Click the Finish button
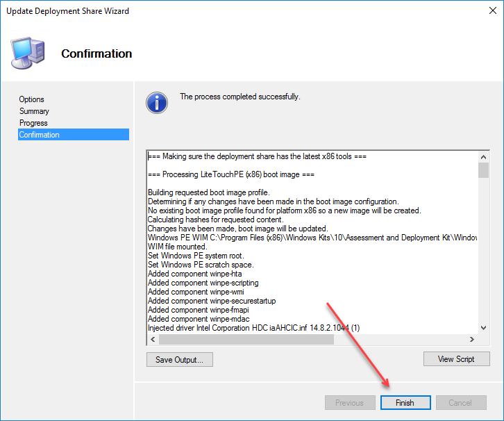 point(405,403)
